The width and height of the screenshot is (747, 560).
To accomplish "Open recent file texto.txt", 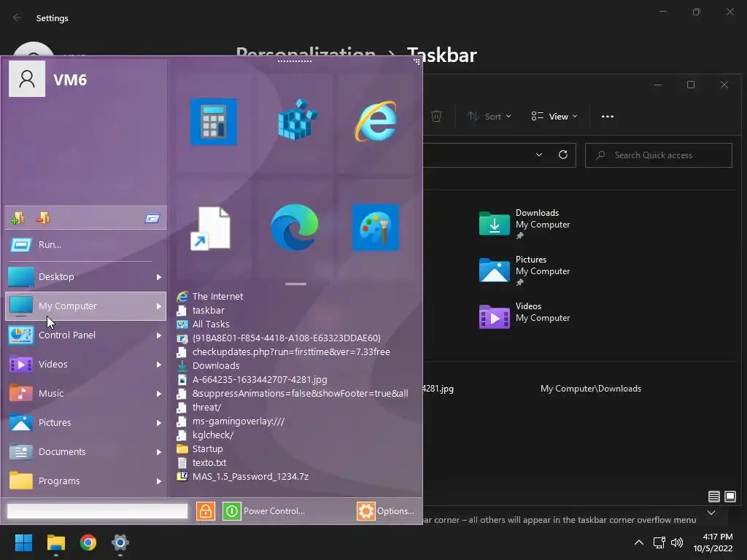I will pyautogui.click(x=201, y=462).
